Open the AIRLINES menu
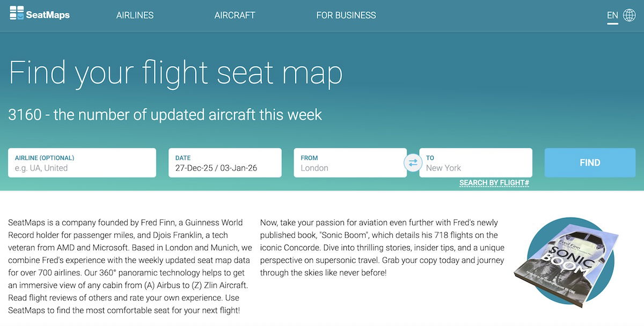This screenshot has height=326, width=644. tap(135, 15)
